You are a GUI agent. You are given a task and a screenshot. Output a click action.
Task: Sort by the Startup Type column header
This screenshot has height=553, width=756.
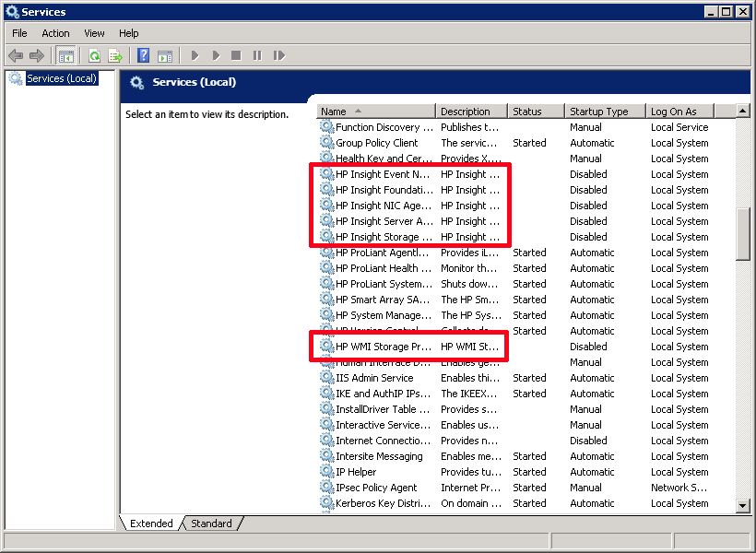605,112
